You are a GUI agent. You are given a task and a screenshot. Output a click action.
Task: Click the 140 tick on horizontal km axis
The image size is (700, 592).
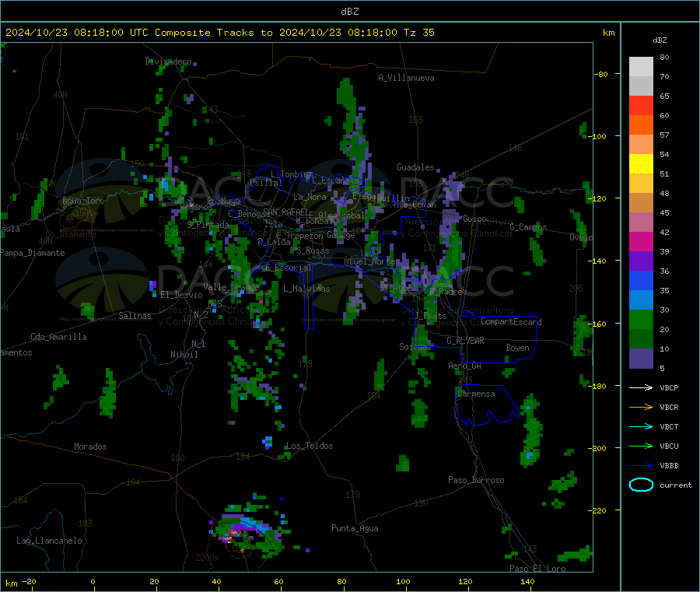pos(527,581)
